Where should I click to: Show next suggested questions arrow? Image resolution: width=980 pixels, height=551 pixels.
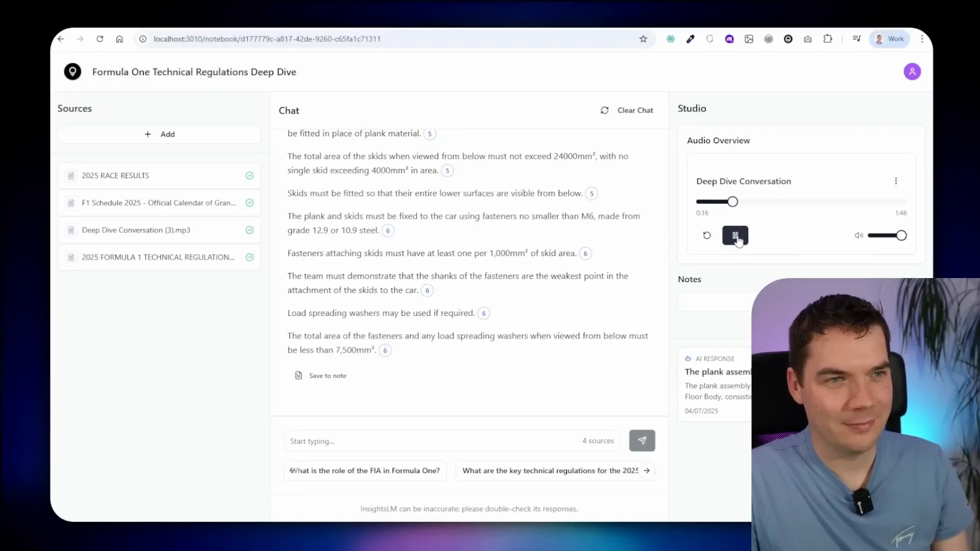pos(647,470)
